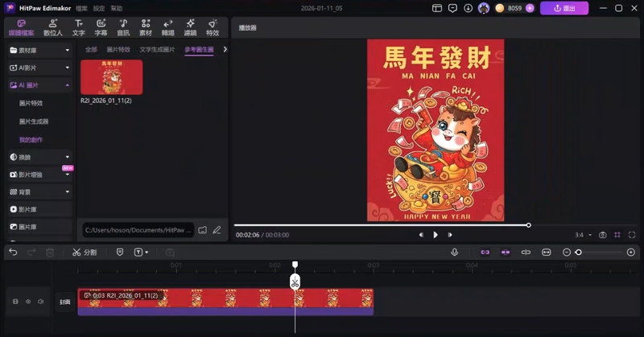The width and height of the screenshot is (644, 337).
Task: Click the arrow to show more tabs
Action: pos(225,49)
